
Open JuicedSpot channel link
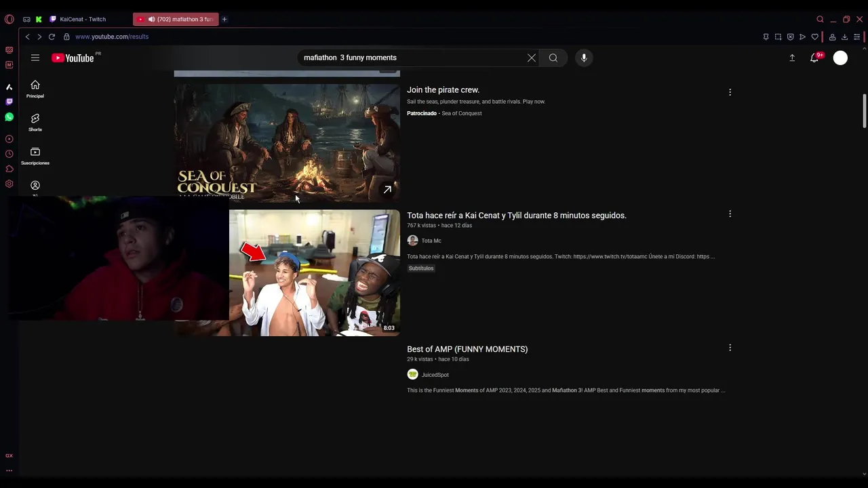[435, 375]
